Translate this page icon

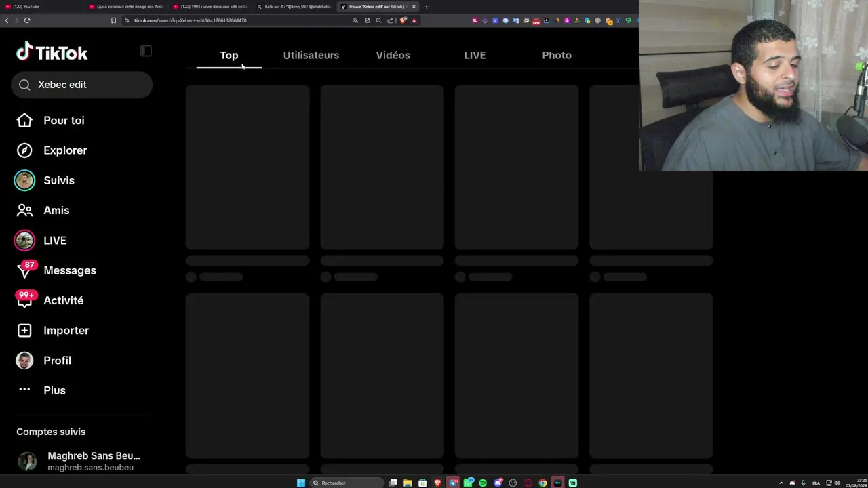click(355, 20)
